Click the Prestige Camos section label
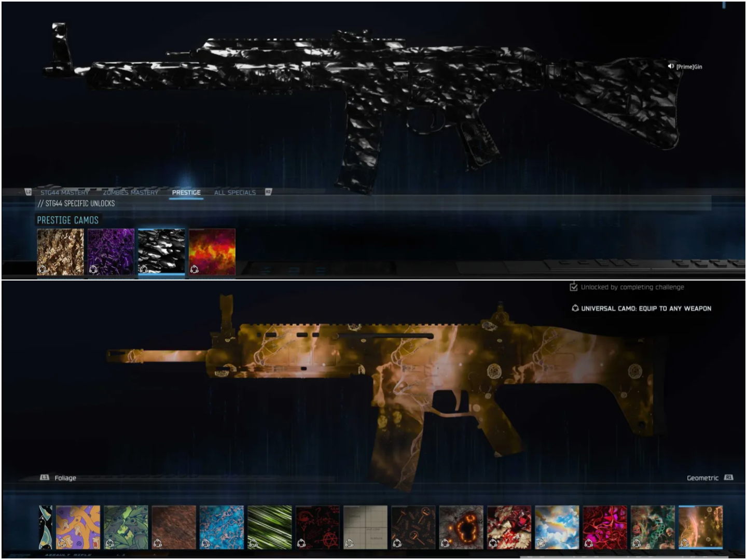The height and width of the screenshot is (560, 747). click(67, 220)
